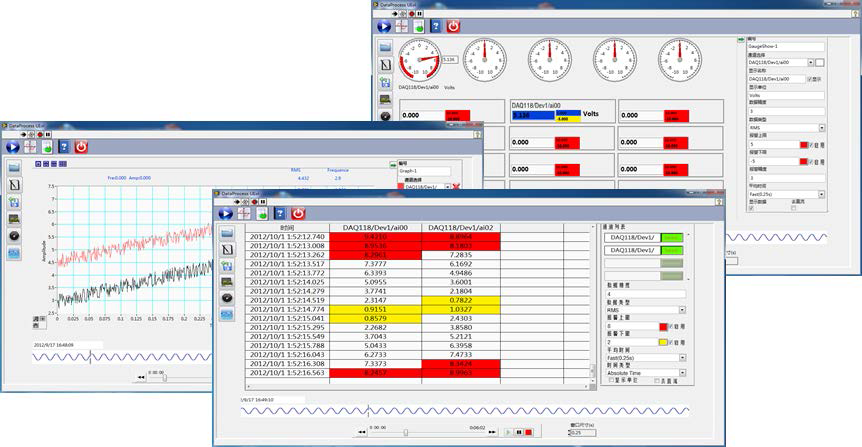Toggle the upper alarm enable checkbox in the table window

click(x=671, y=327)
